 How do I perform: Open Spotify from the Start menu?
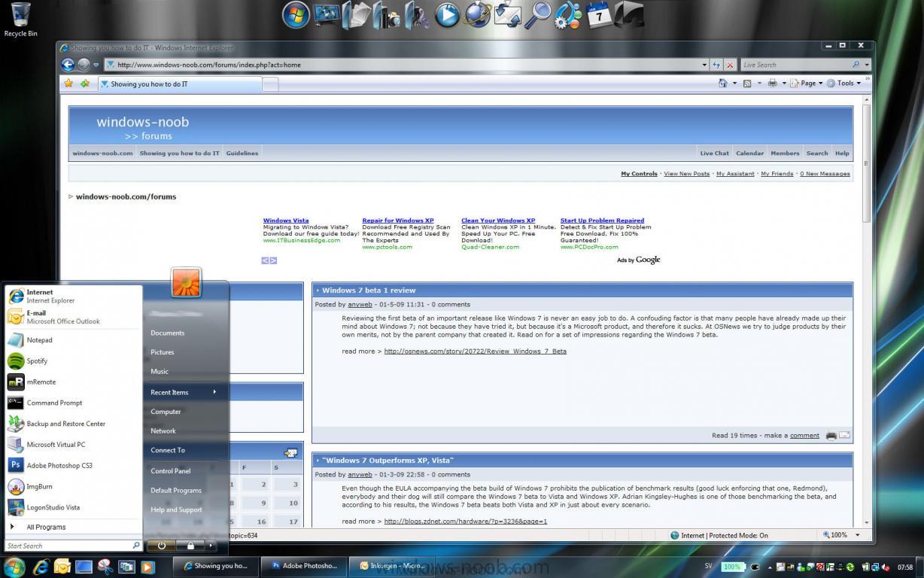(x=73, y=361)
